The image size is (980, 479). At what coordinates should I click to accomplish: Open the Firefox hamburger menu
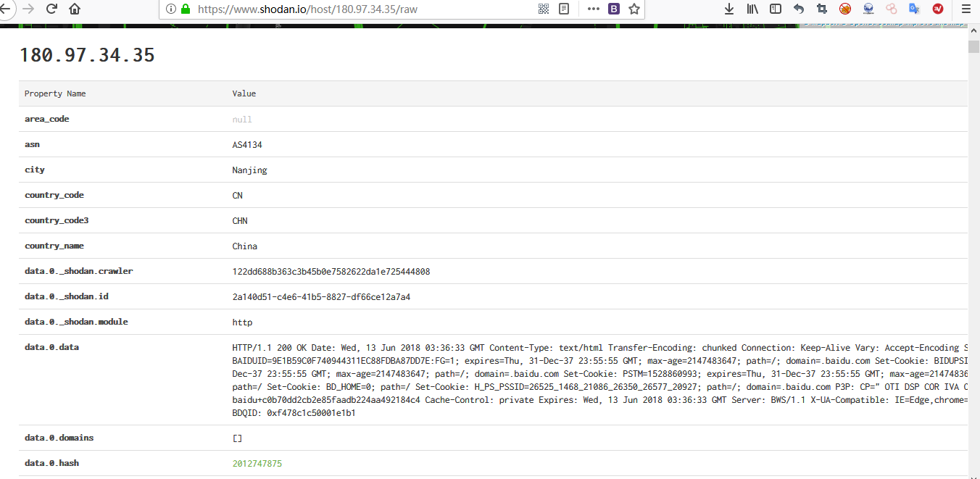point(966,8)
